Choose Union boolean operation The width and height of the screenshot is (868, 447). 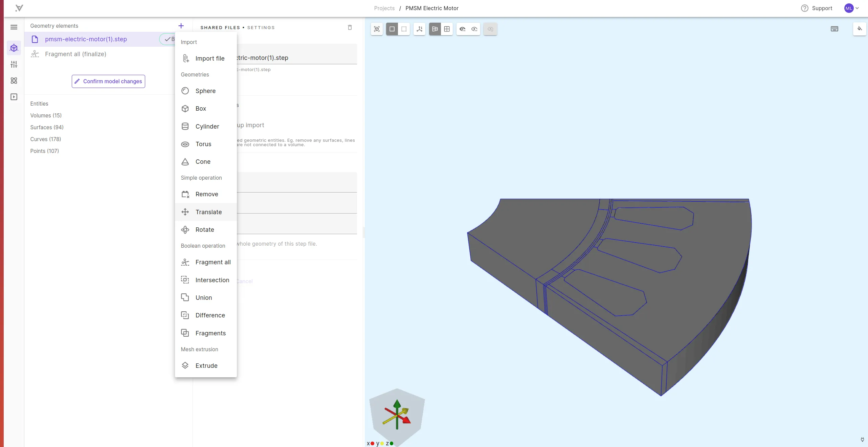tap(206, 298)
